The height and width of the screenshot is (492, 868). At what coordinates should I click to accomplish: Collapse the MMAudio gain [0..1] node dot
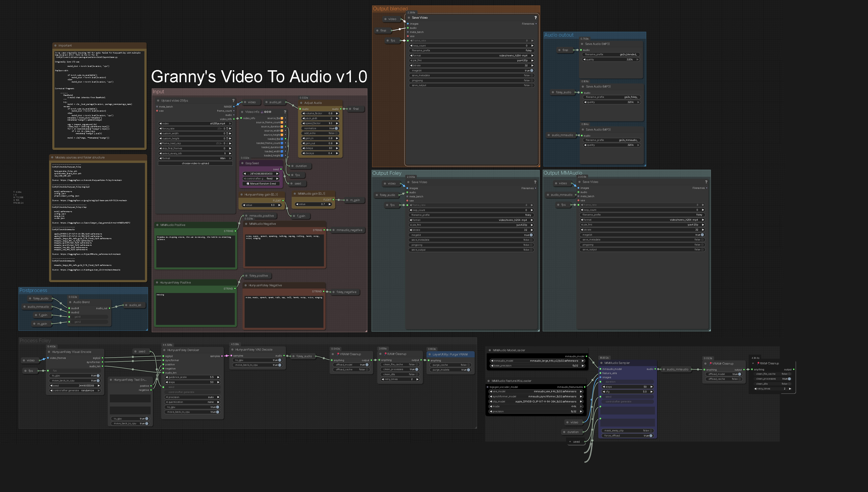tap(294, 194)
